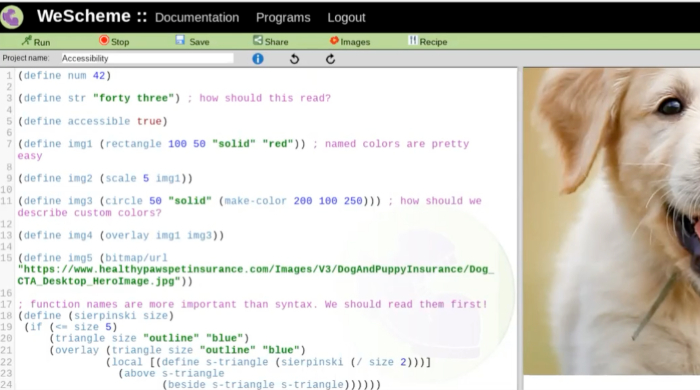The height and width of the screenshot is (390, 700).
Task: Click the 'Project name:' label
Action: pyautogui.click(x=26, y=58)
